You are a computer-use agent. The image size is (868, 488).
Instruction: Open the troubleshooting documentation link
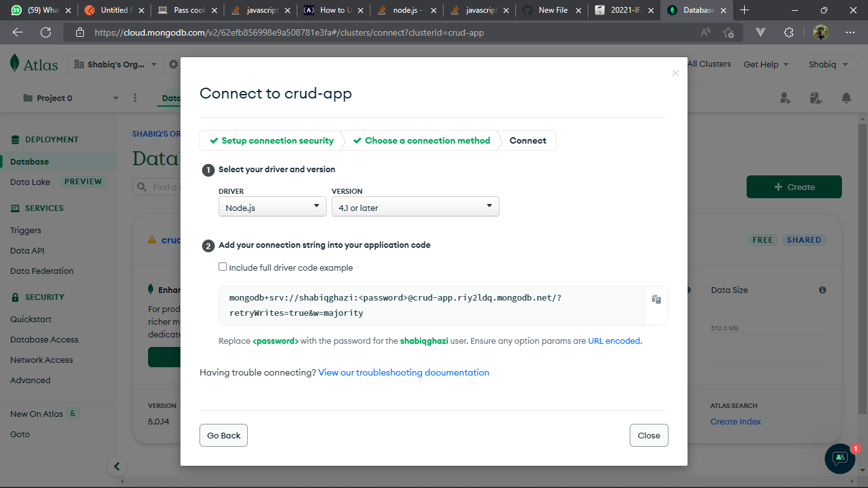[403, 372]
